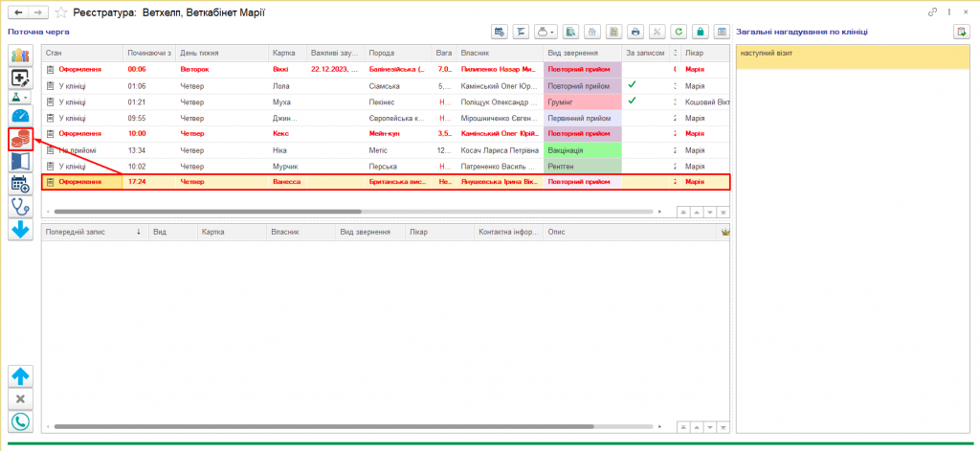Image resolution: width=980 pixels, height=451 pixels.
Task: Add page to favorites with star
Action: click(x=61, y=12)
